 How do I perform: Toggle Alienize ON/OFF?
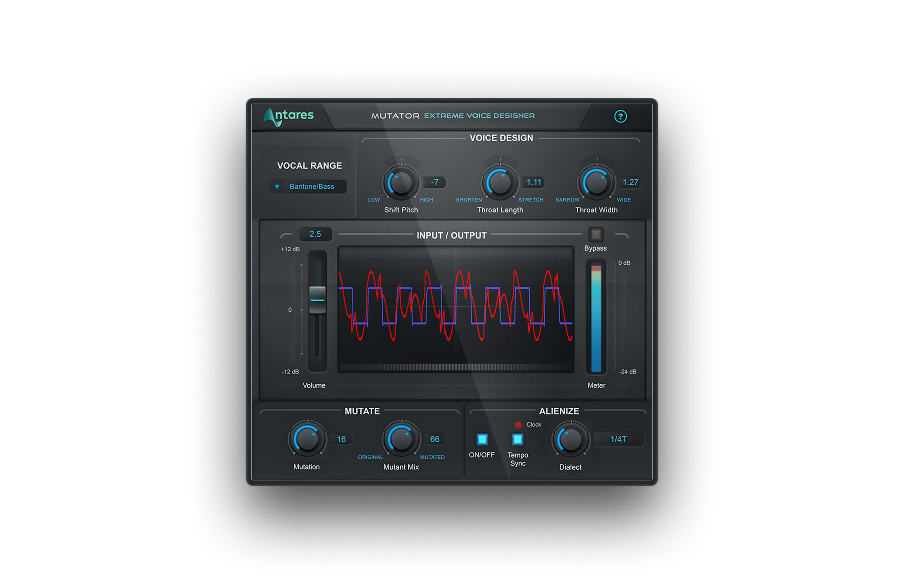tap(481, 438)
